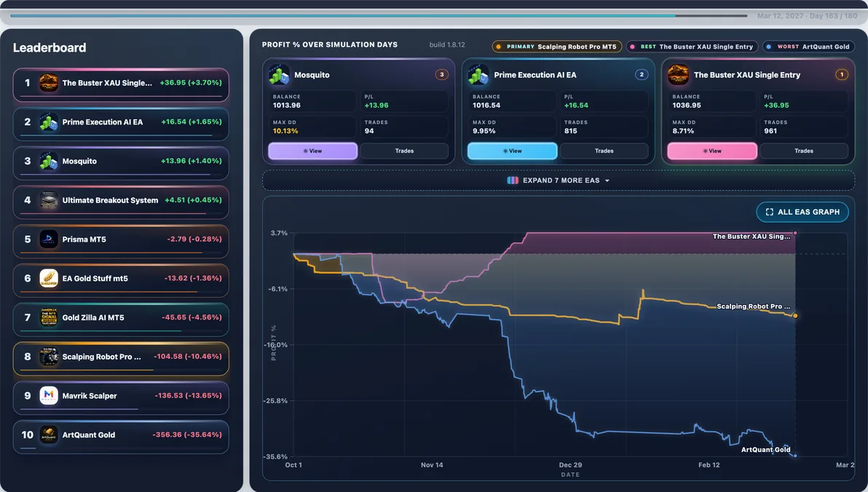Toggle pink View button on Buster XAU card
Viewport: 868px width, 492px height.
712,151
